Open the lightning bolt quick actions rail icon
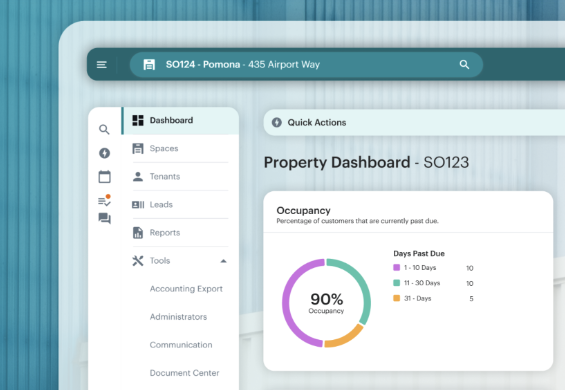This screenshot has width=565, height=390. 104,153
